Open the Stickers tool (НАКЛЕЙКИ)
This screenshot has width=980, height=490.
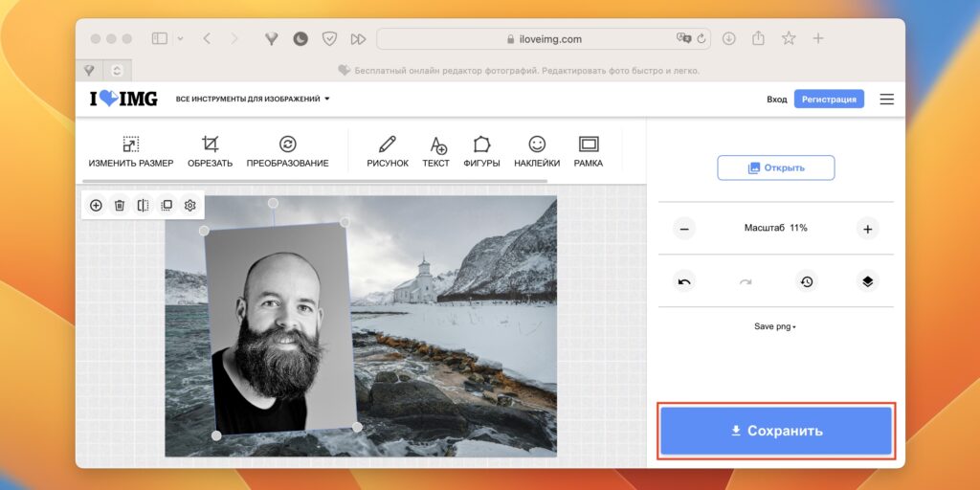(537, 152)
